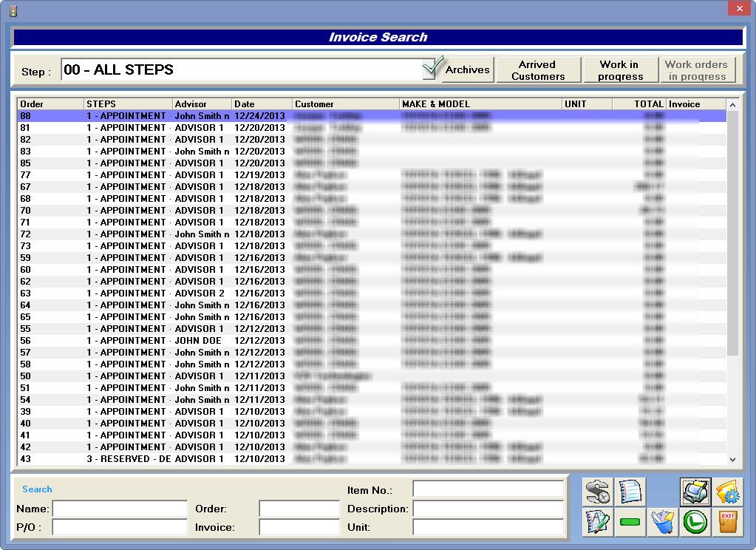Click the green clock icon
Screen dimensions: 756x550
pyautogui.click(x=695, y=521)
